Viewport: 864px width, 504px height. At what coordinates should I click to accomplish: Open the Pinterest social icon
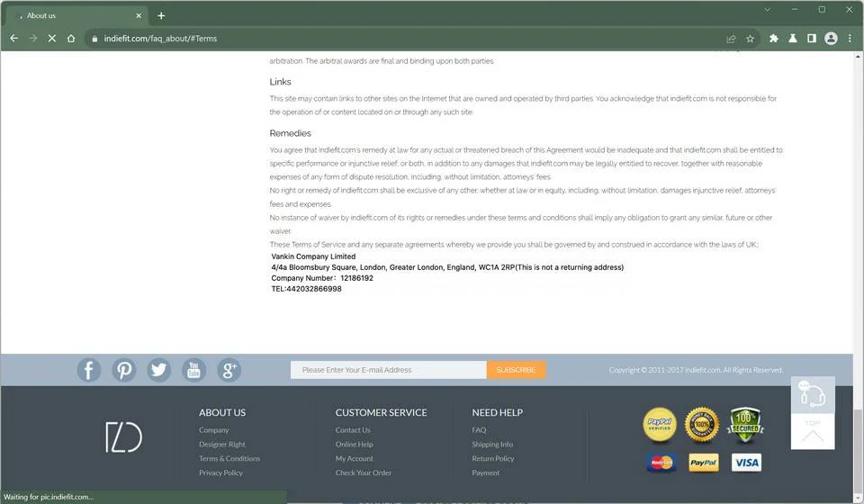[x=124, y=370]
